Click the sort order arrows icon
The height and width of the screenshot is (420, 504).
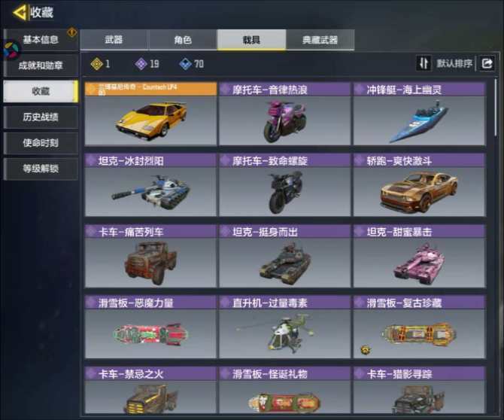click(424, 63)
